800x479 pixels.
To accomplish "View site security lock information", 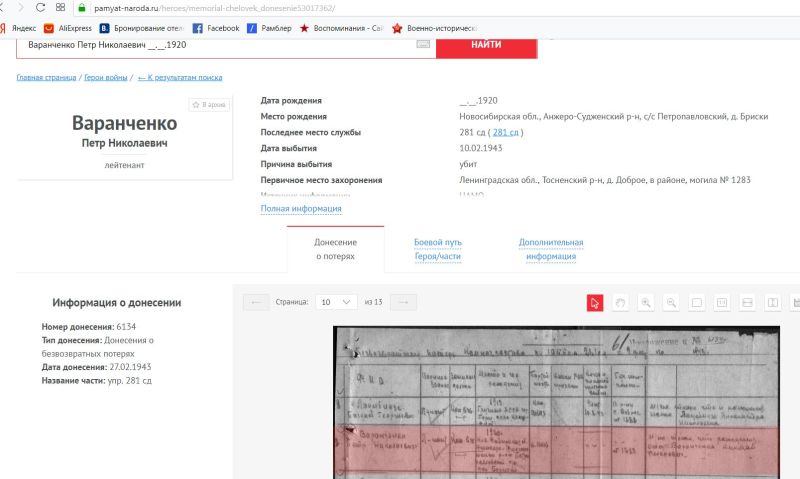I will [82, 8].
